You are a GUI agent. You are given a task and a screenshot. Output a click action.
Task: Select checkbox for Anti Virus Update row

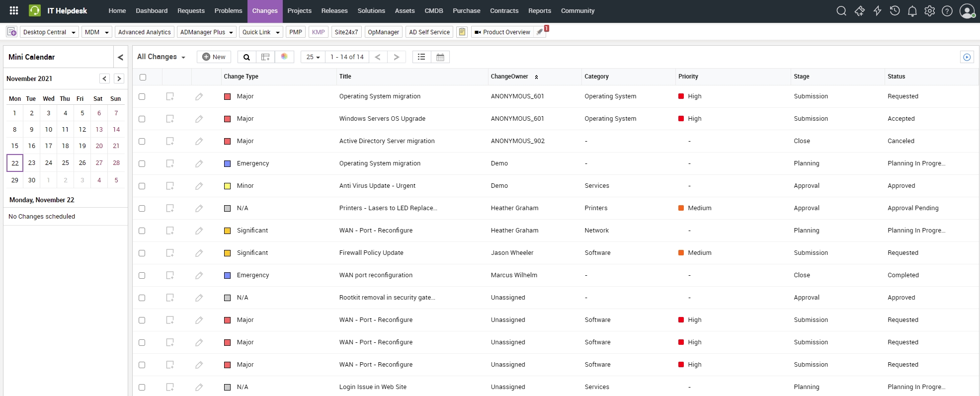pyautogui.click(x=142, y=186)
